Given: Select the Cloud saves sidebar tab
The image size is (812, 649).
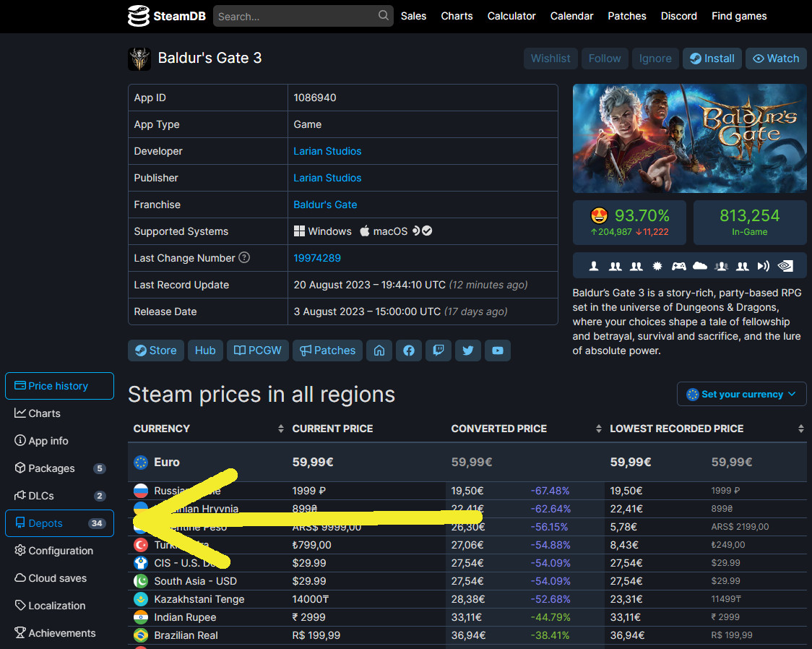Looking at the screenshot, I should click(x=59, y=578).
